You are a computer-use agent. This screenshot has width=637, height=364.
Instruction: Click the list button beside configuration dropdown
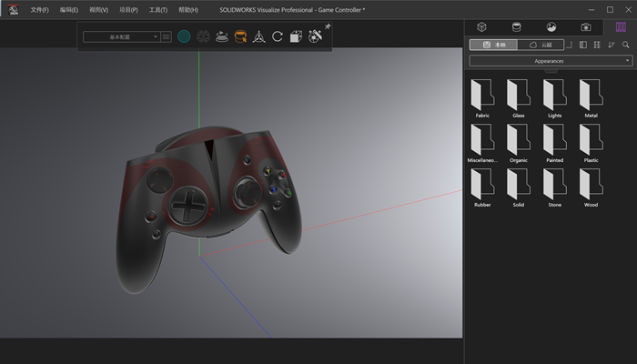[166, 37]
